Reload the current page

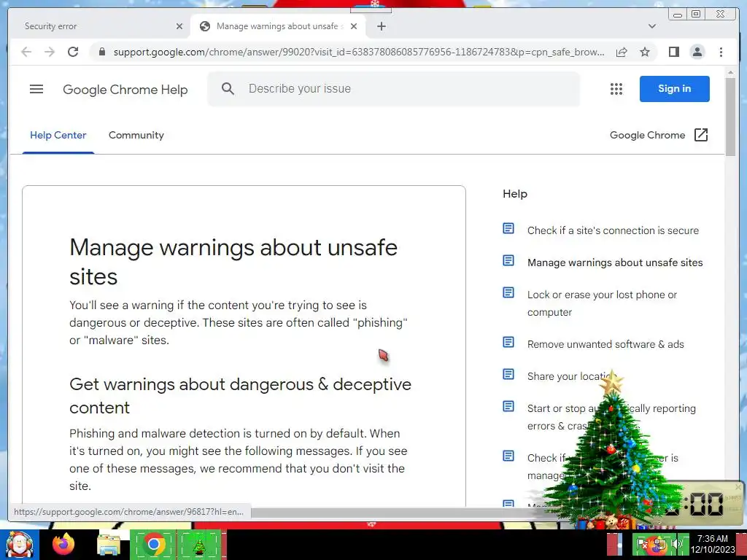point(73,52)
